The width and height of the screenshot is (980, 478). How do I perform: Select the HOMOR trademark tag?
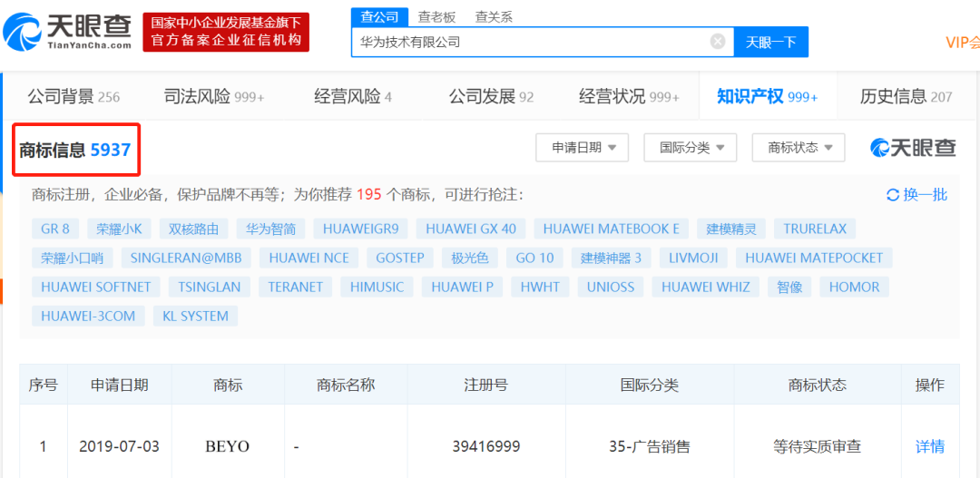[x=854, y=287]
